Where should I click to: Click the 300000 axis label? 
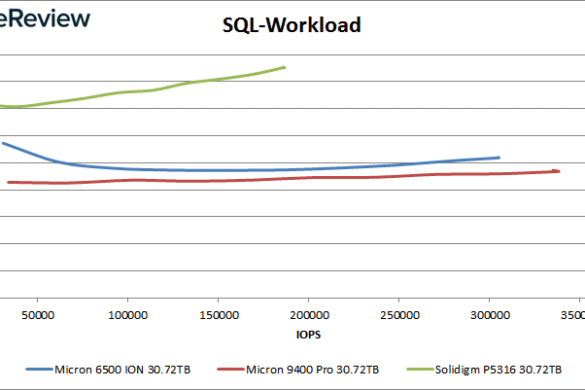(x=490, y=315)
